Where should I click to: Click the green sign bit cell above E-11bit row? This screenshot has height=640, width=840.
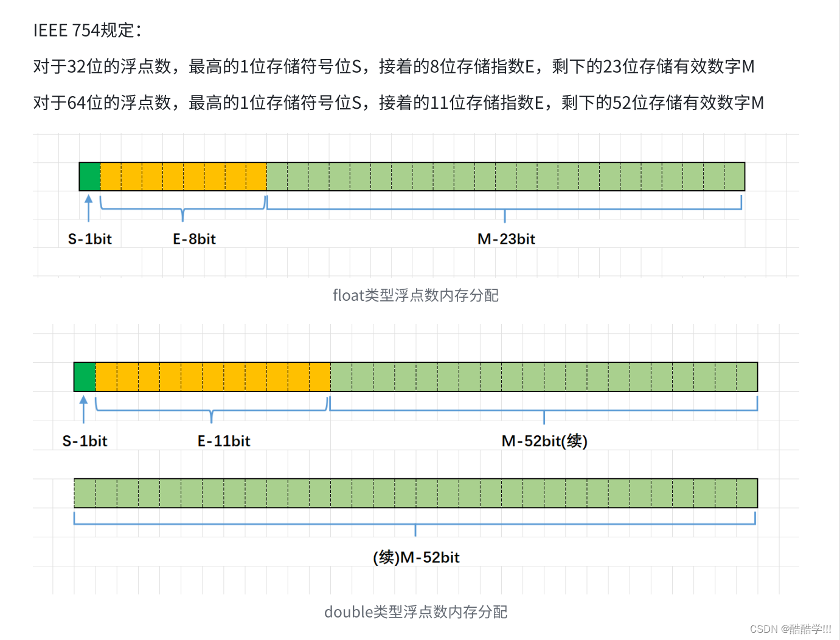click(x=85, y=377)
